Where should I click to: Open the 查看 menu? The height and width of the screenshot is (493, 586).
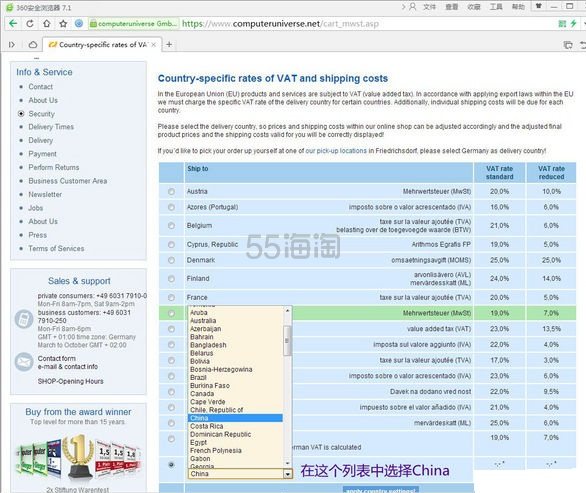451,7
